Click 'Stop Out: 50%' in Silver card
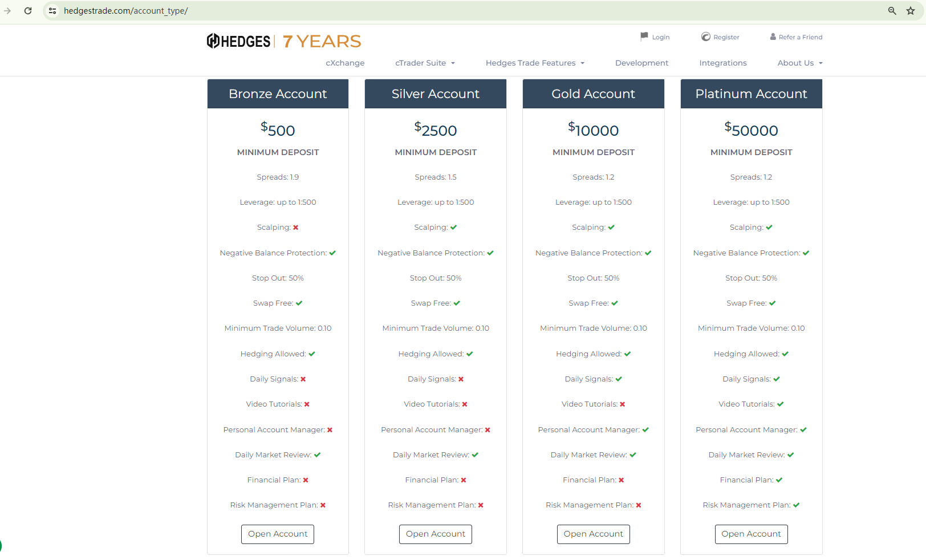The image size is (926, 560). pos(436,278)
